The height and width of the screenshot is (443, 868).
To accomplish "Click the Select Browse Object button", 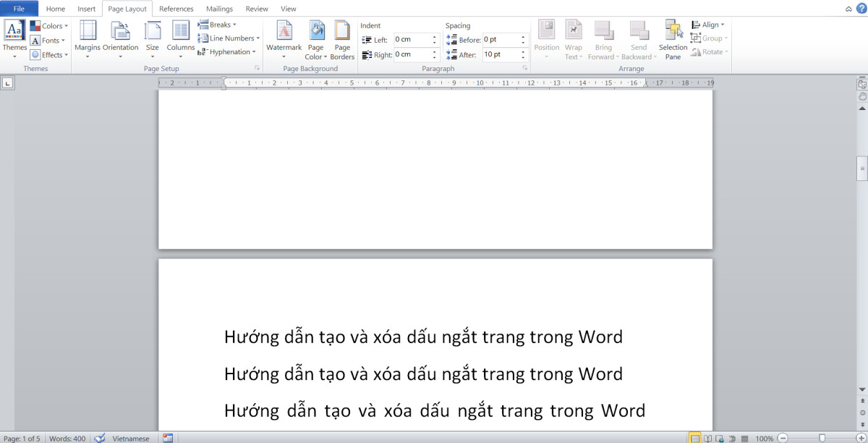I will (862, 412).
